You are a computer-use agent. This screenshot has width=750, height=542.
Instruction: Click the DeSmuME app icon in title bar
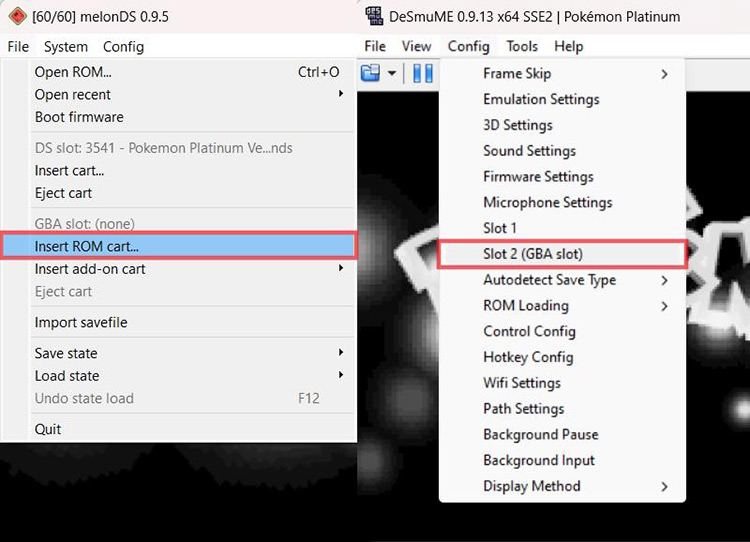tap(374, 16)
